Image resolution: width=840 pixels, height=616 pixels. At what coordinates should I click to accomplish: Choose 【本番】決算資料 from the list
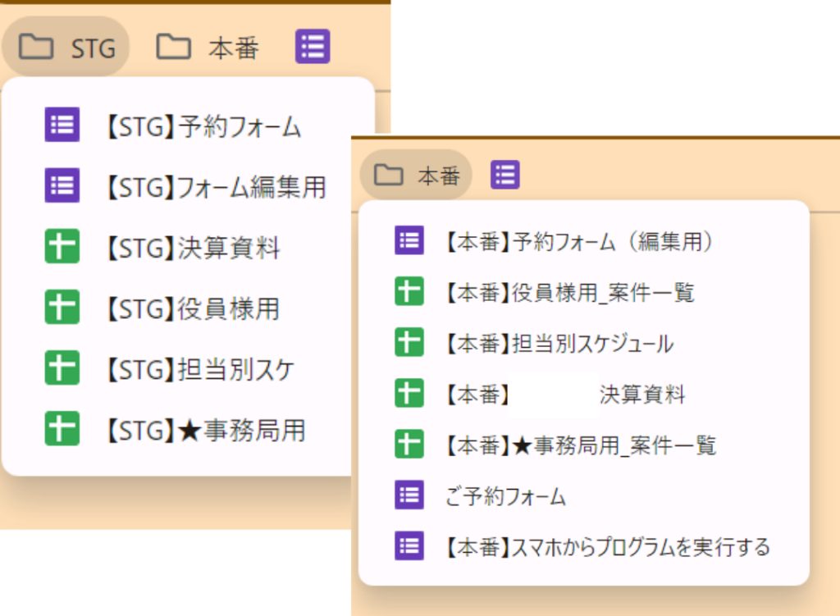(564, 394)
